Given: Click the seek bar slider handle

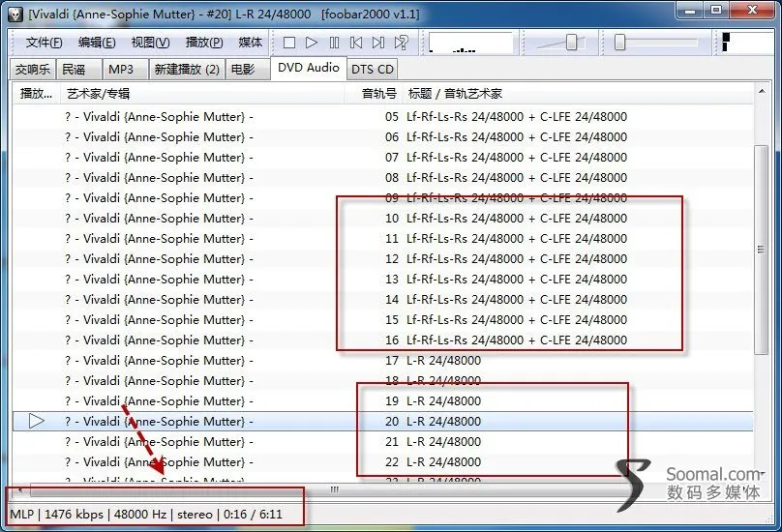Looking at the screenshot, I should coord(619,43).
